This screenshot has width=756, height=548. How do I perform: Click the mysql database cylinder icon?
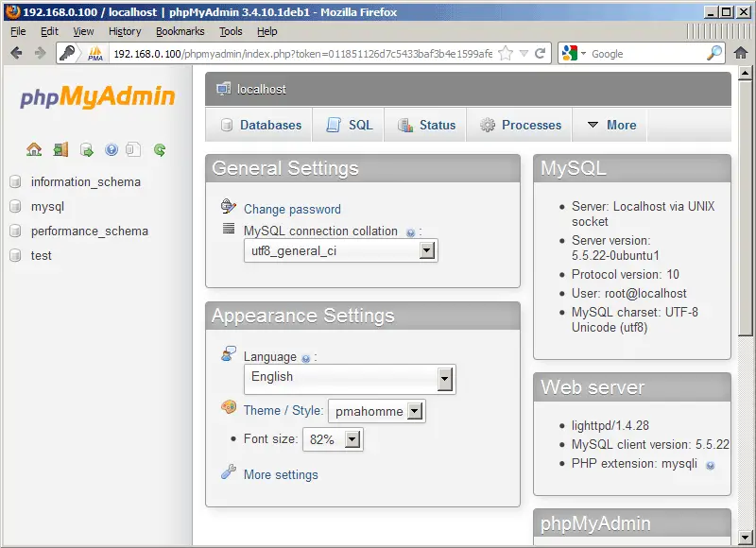click(x=15, y=206)
